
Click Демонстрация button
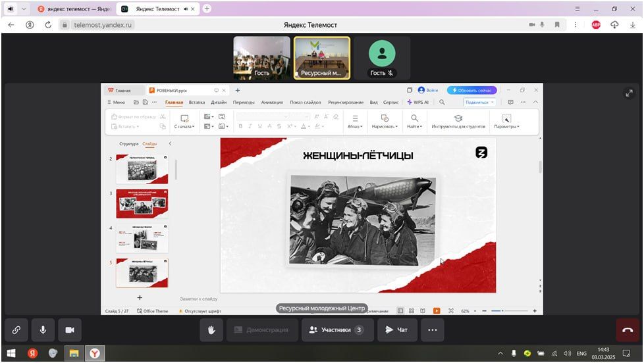(262, 329)
